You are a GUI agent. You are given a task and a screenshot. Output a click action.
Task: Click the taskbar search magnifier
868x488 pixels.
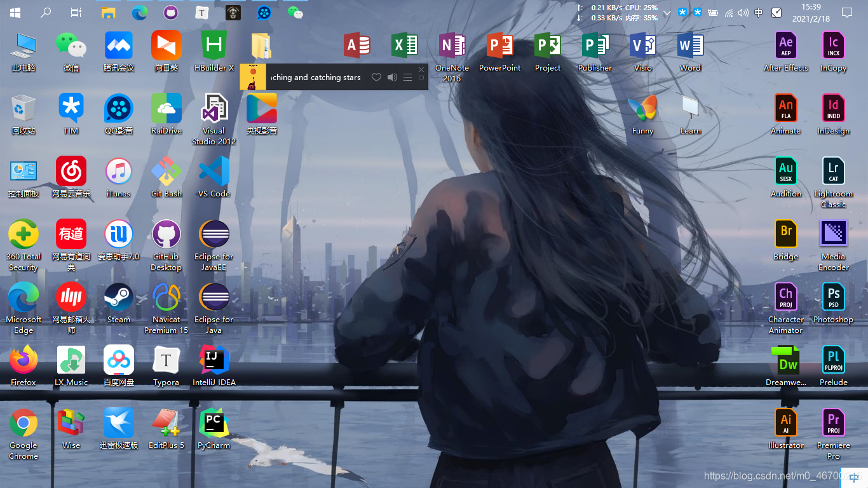(46, 12)
